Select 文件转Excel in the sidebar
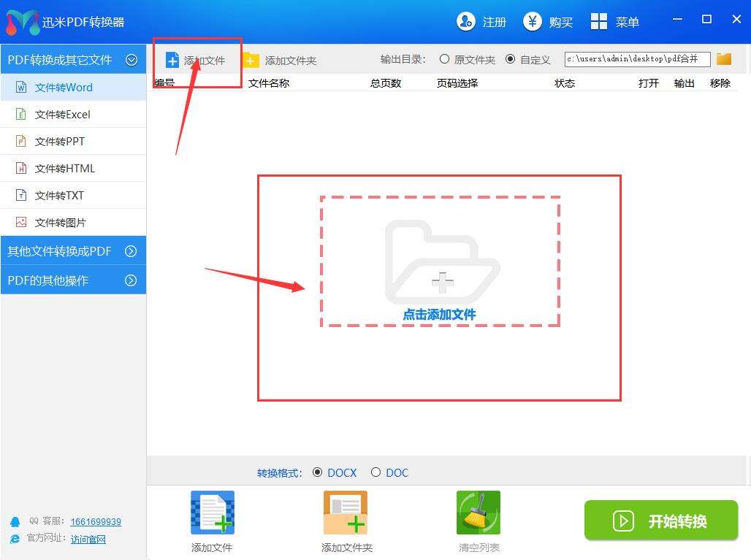Viewport: 751px width, 560px height. coord(73,115)
